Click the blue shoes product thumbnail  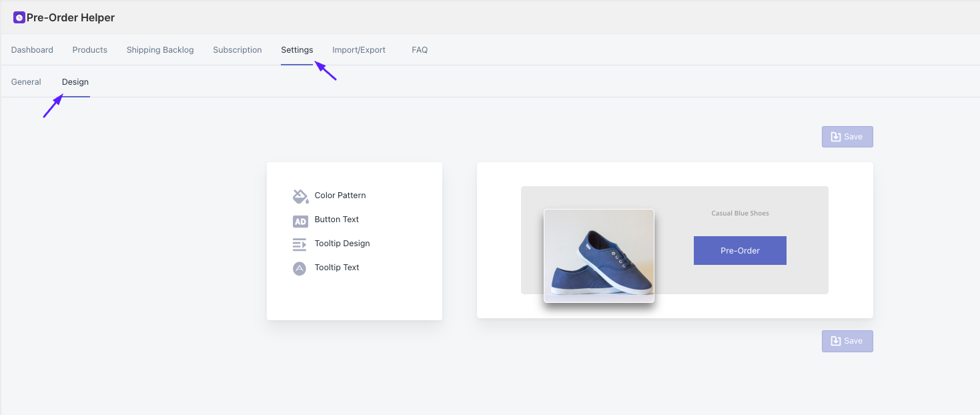599,256
